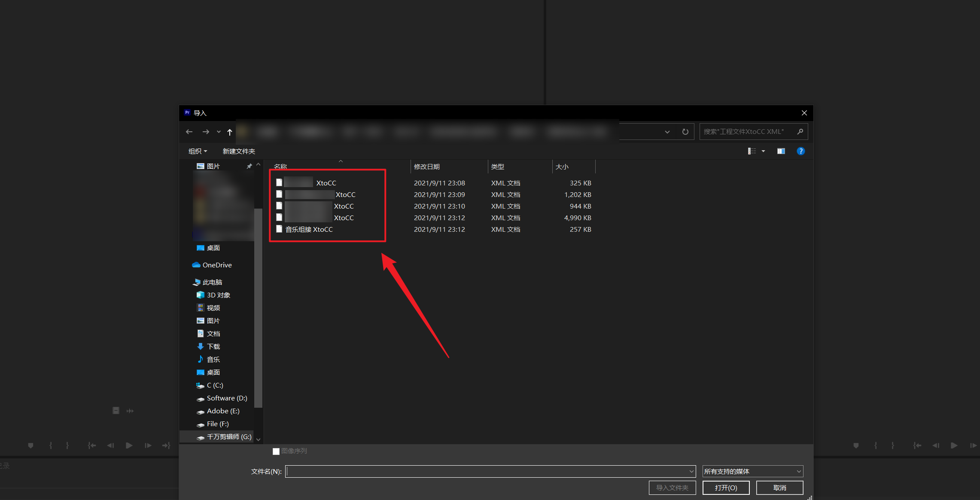Enable the 图像序列 checkbox
The height and width of the screenshot is (500, 980).
pos(276,451)
